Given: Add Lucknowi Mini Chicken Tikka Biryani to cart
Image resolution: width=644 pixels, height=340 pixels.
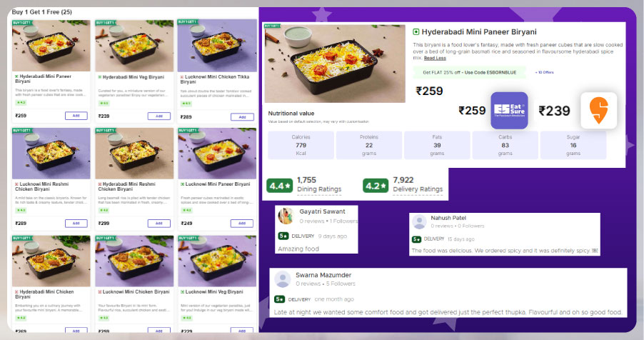Looking at the screenshot, I should coord(242,117).
